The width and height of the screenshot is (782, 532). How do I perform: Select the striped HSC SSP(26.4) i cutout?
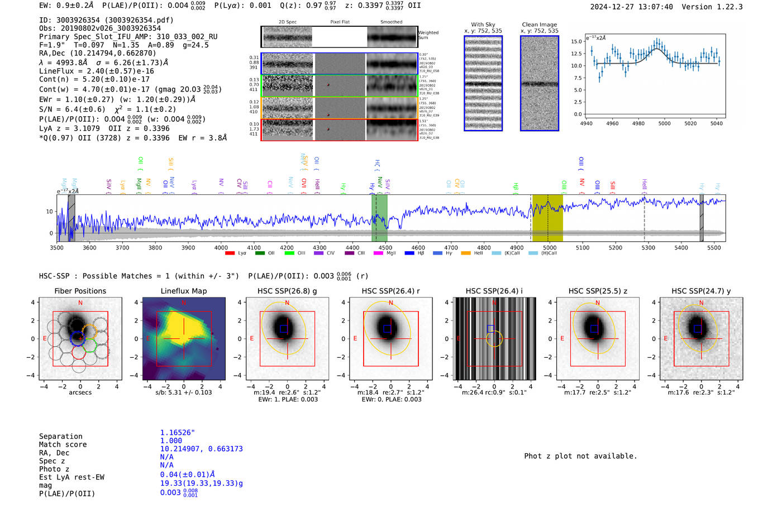pos(494,338)
